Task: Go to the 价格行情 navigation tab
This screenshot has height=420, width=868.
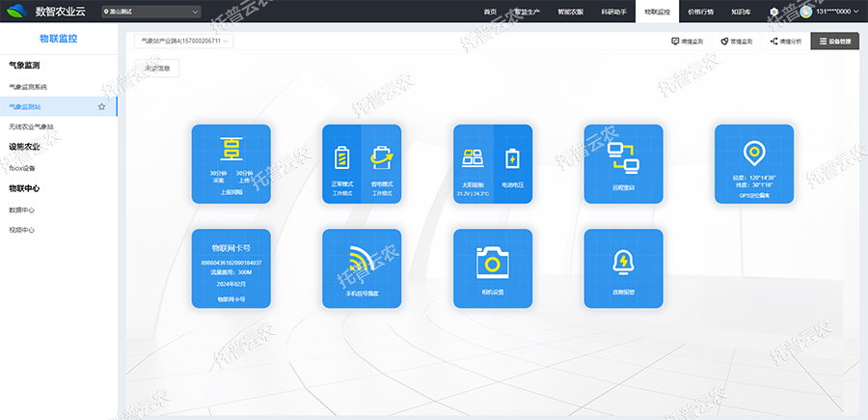Action: [703, 12]
